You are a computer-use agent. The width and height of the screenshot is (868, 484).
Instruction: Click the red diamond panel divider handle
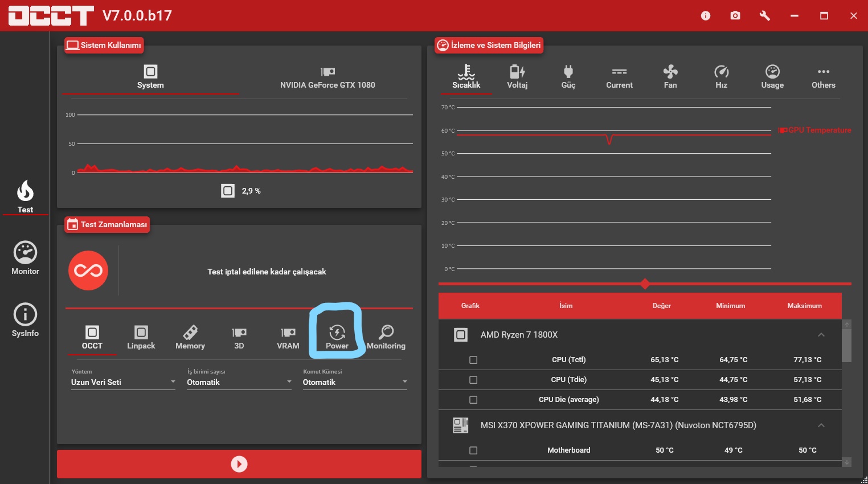(645, 284)
